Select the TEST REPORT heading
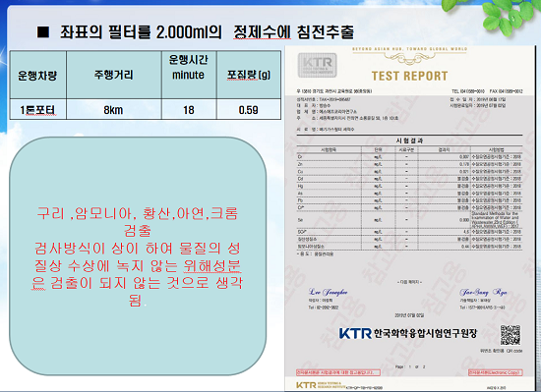 point(409,76)
